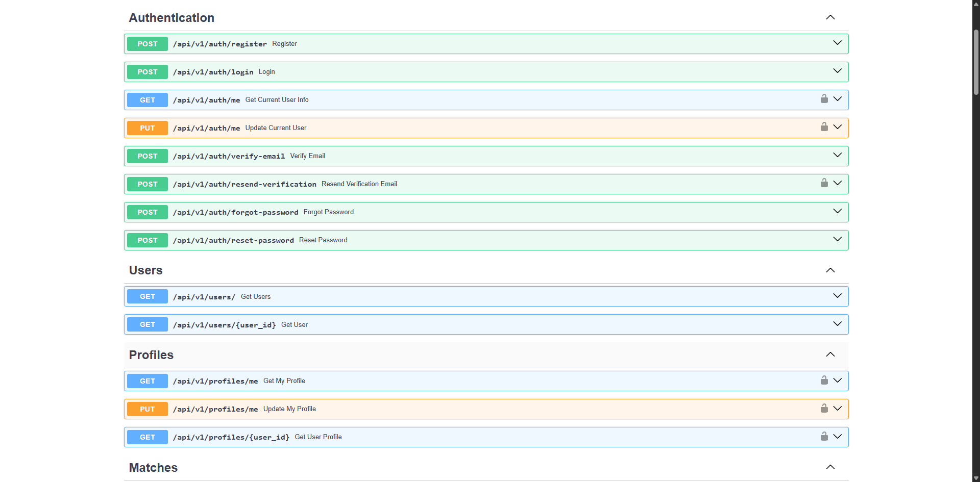Expand Get User endpoint with its chevron
This screenshot has width=980, height=482.
[838, 324]
